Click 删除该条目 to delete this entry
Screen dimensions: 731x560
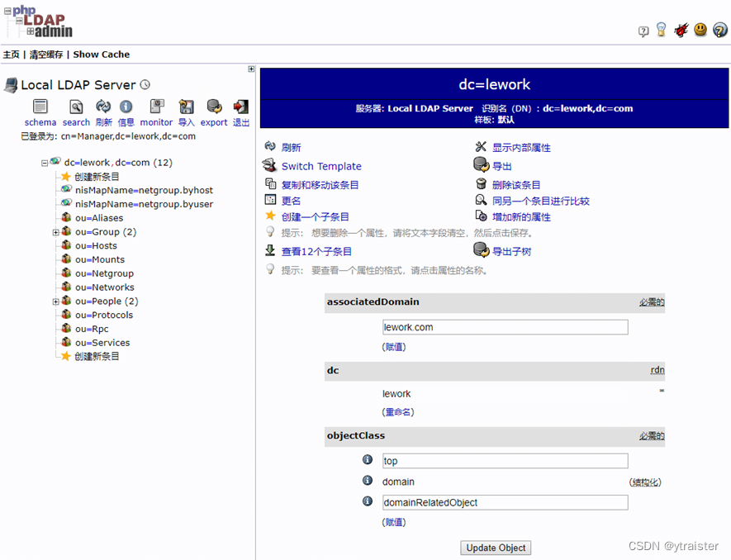coord(516,185)
